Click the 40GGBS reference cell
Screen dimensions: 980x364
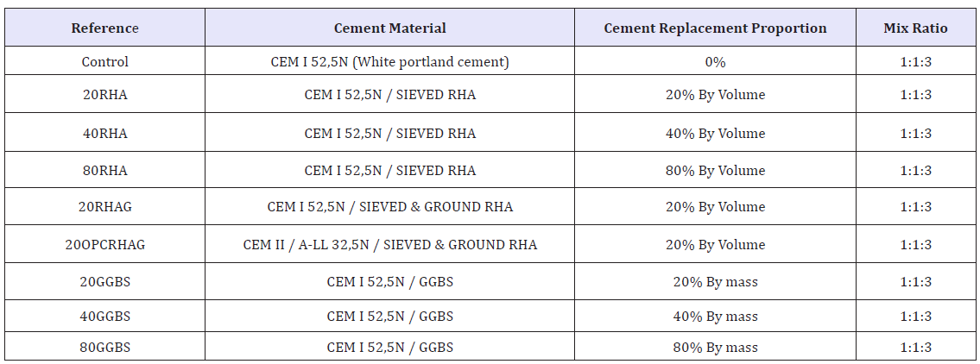pyautogui.click(x=104, y=317)
